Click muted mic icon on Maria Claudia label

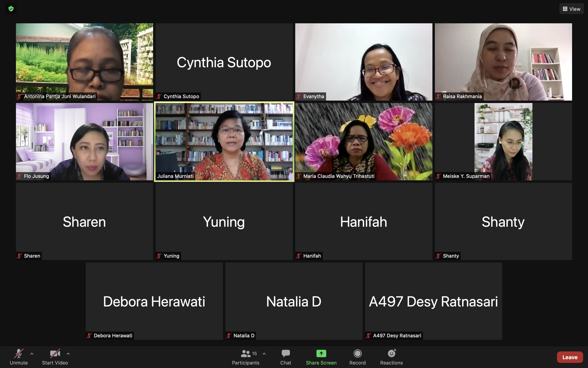point(299,176)
